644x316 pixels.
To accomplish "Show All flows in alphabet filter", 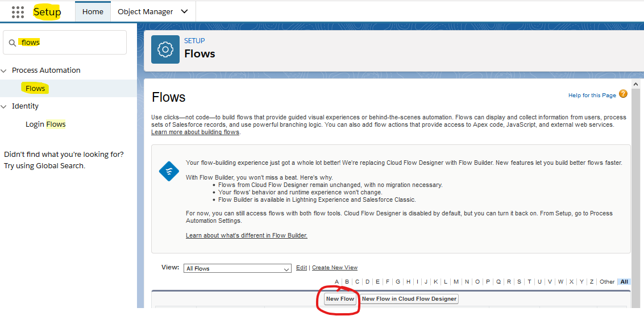I will click(624, 282).
